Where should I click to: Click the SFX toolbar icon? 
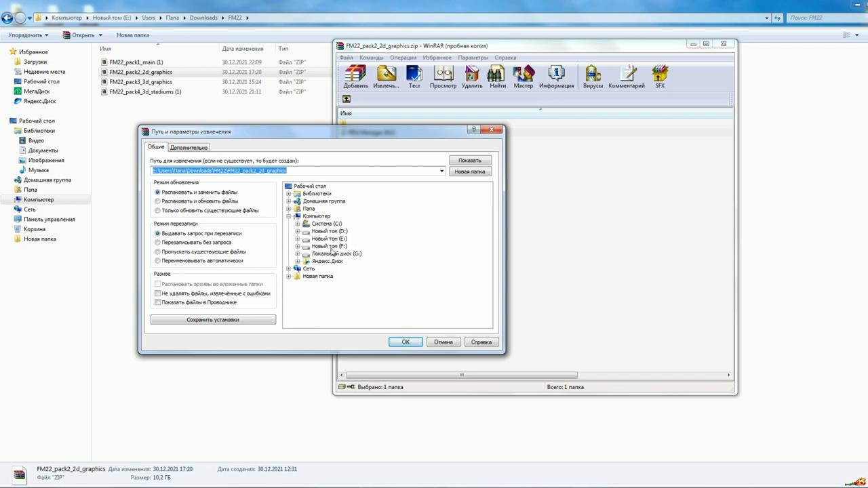(660, 76)
